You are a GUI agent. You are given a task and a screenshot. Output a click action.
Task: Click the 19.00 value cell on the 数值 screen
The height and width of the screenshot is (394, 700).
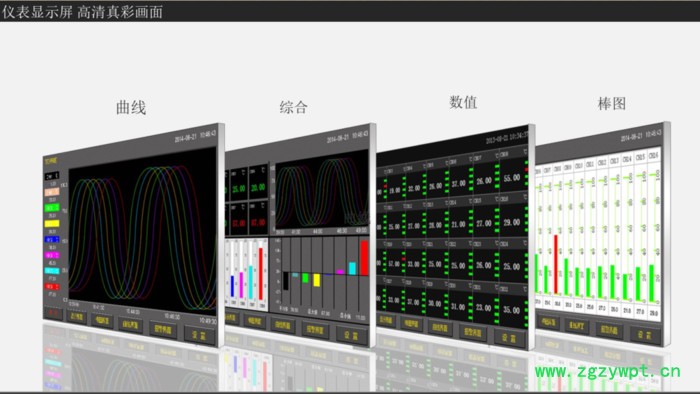(394, 190)
